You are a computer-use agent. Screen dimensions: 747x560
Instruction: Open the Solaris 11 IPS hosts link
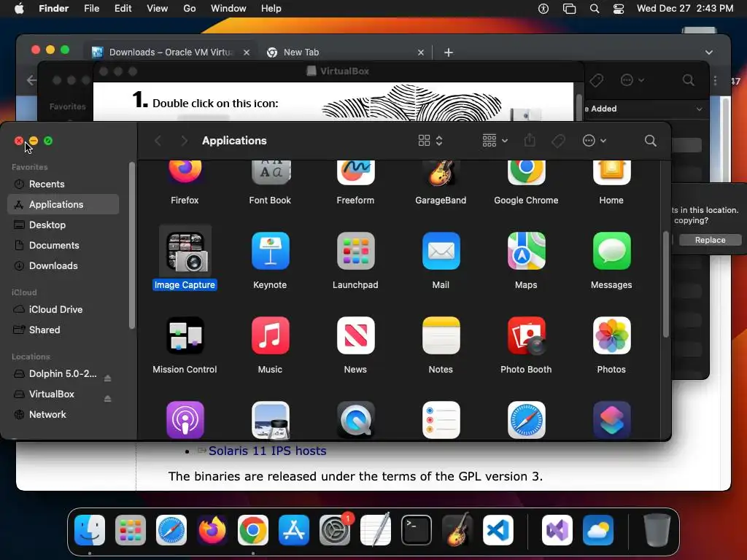pos(267,451)
